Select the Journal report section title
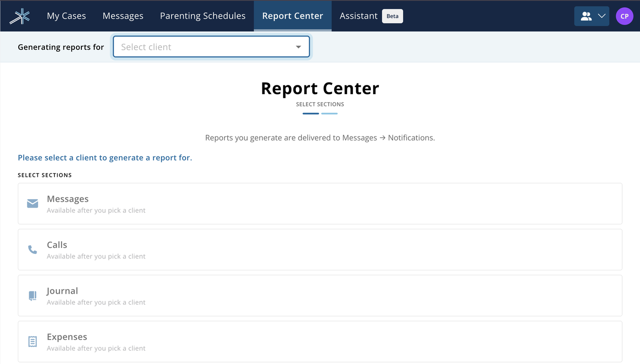The height and width of the screenshot is (364, 640). [62, 291]
